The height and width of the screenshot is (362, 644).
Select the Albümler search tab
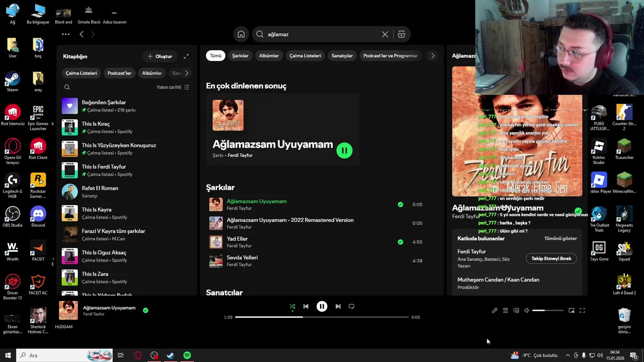tap(269, 56)
